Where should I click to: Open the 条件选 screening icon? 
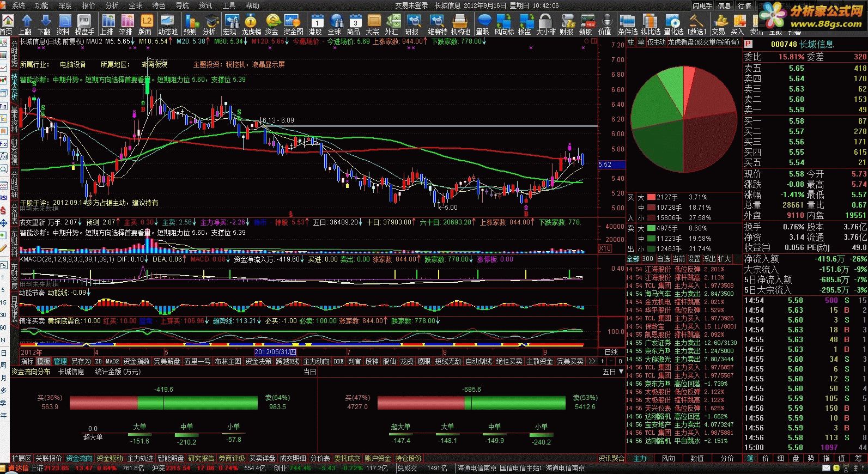pyautogui.click(x=628, y=25)
